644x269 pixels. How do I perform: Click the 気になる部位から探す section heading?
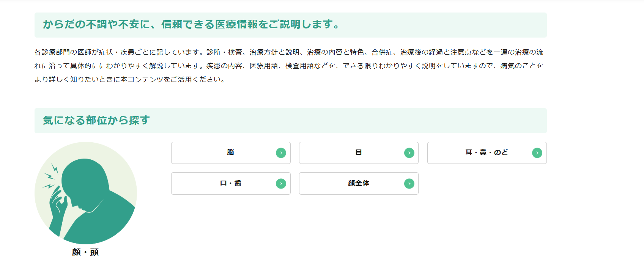coord(96,120)
